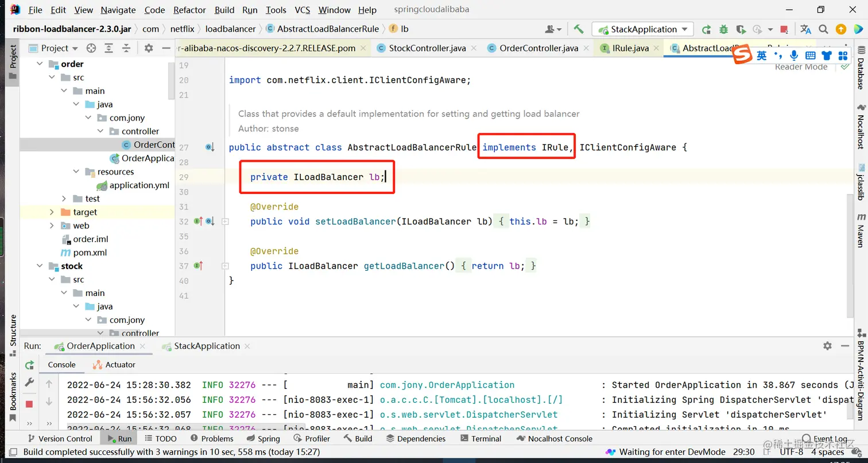Click netflix in the breadcrumb path

pos(183,29)
